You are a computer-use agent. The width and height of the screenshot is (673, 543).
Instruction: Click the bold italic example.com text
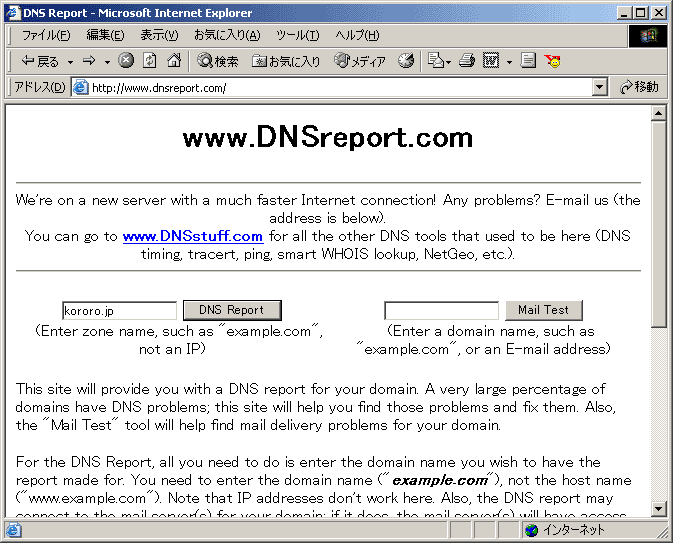pyautogui.click(x=440, y=480)
